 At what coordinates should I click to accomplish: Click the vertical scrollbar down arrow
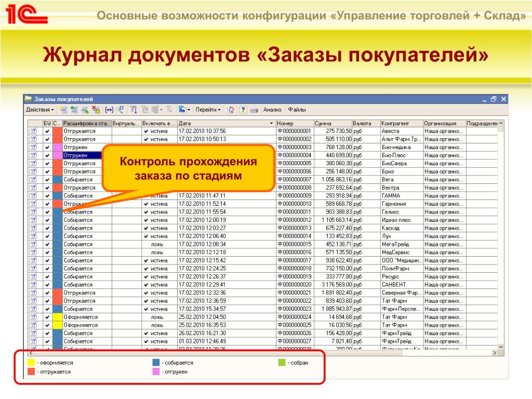501,347
